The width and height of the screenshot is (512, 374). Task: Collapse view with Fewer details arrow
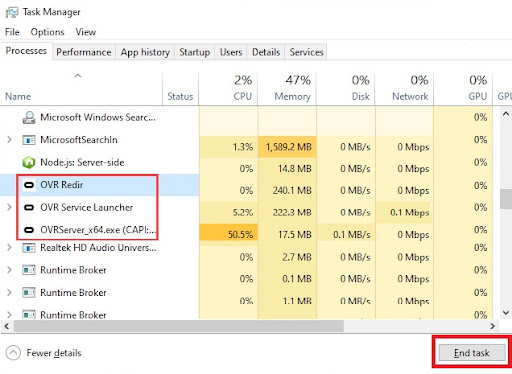click(13, 353)
